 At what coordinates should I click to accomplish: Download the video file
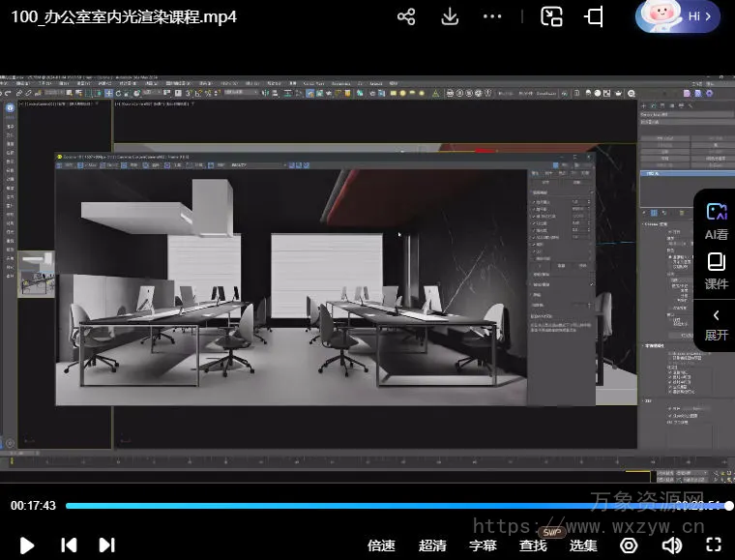click(450, 17)
